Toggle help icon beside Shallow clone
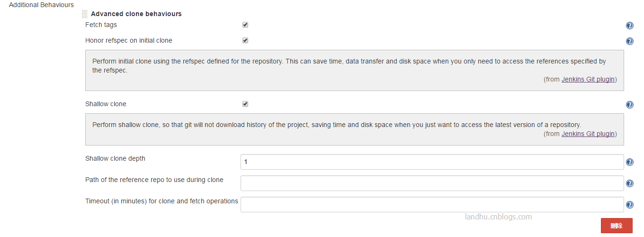 (x=630, y=105)
